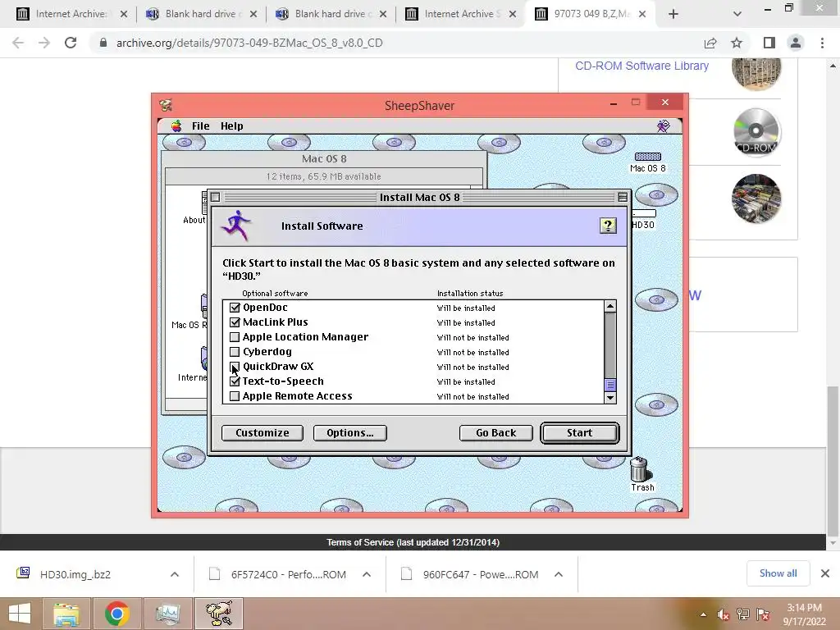Click the Go Back button
Screen dimensions: 840x630
point(496,433)
